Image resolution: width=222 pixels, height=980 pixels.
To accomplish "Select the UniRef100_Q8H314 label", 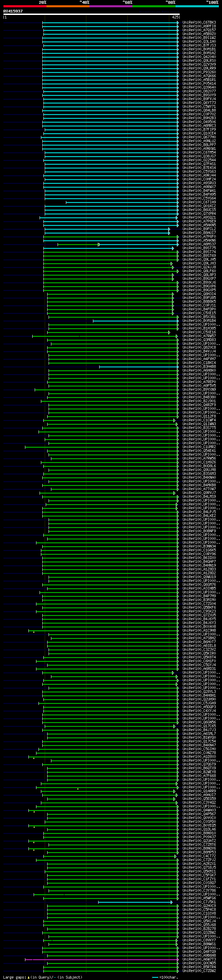I will pos(199,294).
